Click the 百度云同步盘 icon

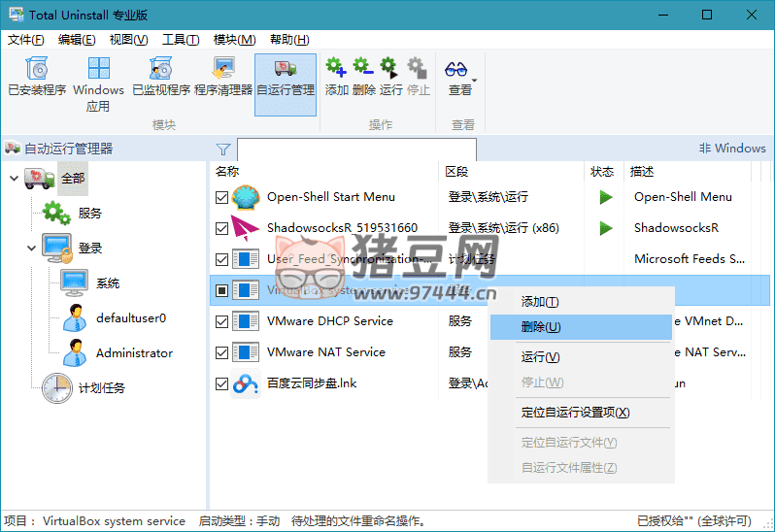point(246,383)
